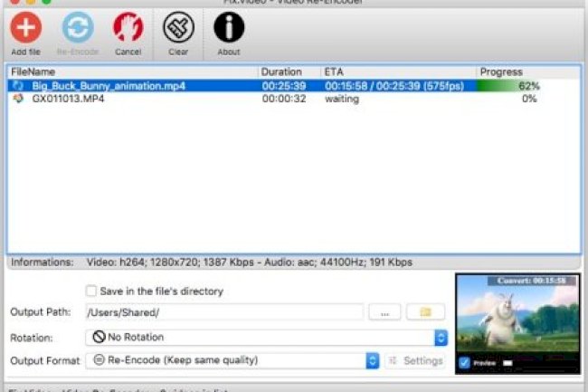Click the No Rotation symbol icon

pyautogui.click(x=99, y=337)
